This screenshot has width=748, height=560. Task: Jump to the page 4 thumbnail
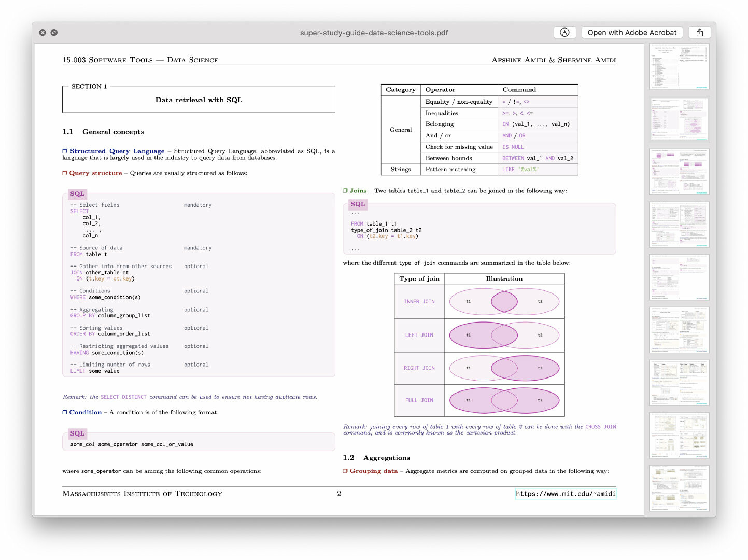(679, 225)
